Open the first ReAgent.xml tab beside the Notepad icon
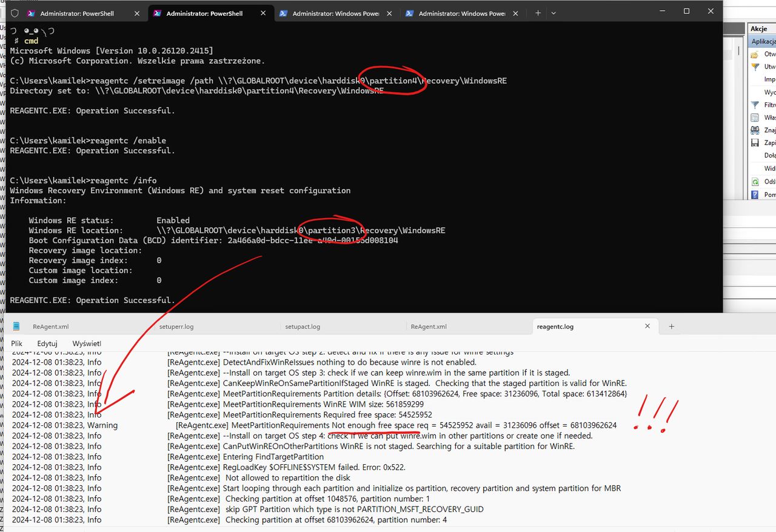The height and width of the screenshot is (532, 776). click(x=51, y=326)
